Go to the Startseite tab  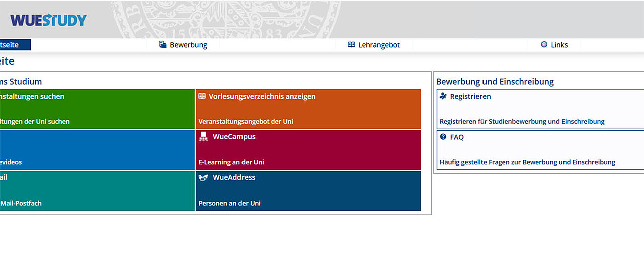tap(13, 45)
